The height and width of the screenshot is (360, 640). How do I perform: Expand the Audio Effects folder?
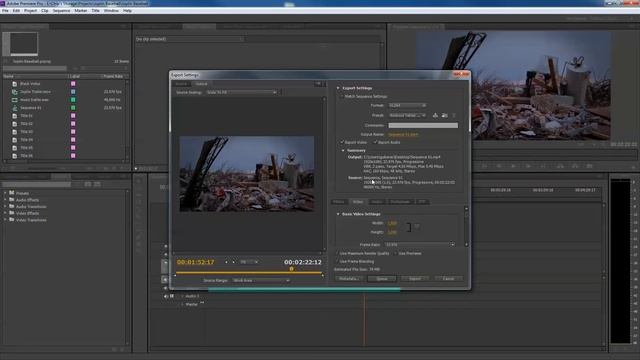(5, 200)
